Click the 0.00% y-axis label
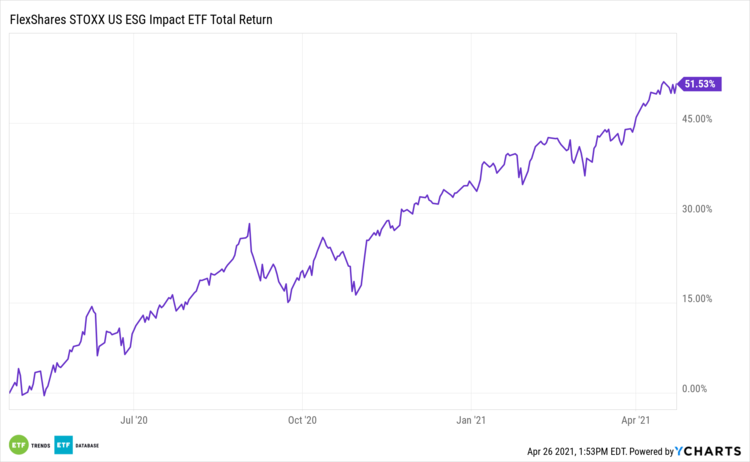 (699, 389)
